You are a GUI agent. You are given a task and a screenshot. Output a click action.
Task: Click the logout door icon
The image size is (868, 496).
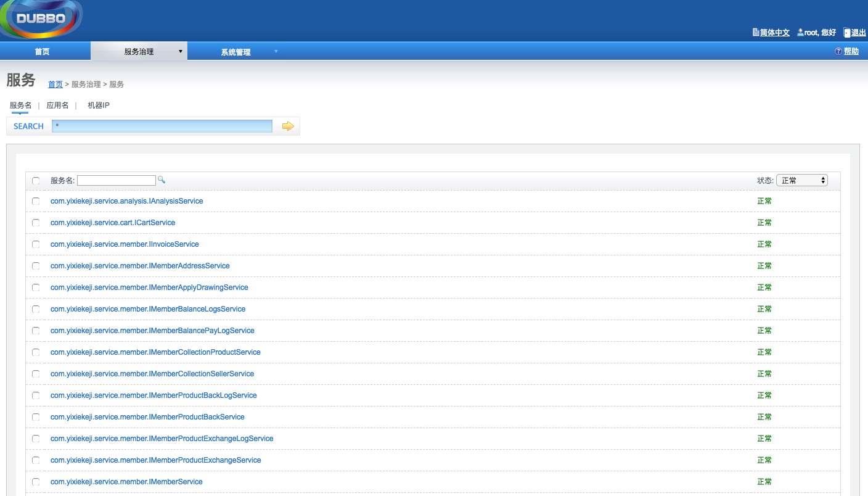847,33
